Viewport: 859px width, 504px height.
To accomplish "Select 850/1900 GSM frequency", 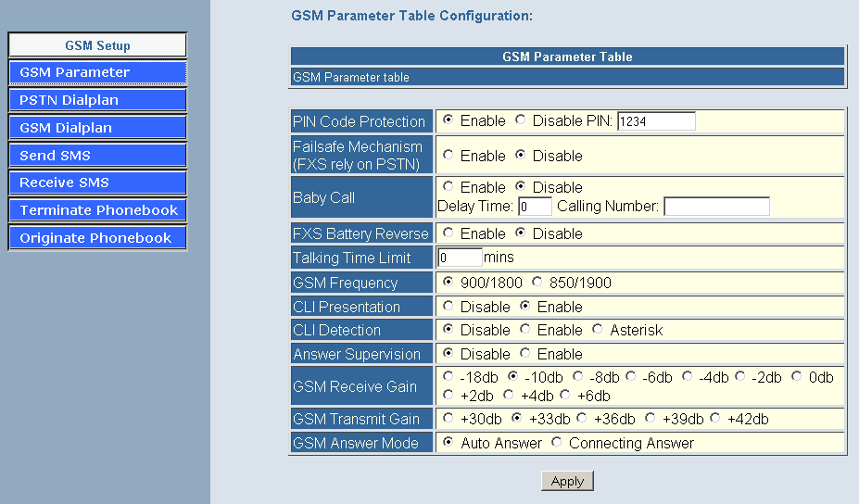I will click(x=537, y=282).
